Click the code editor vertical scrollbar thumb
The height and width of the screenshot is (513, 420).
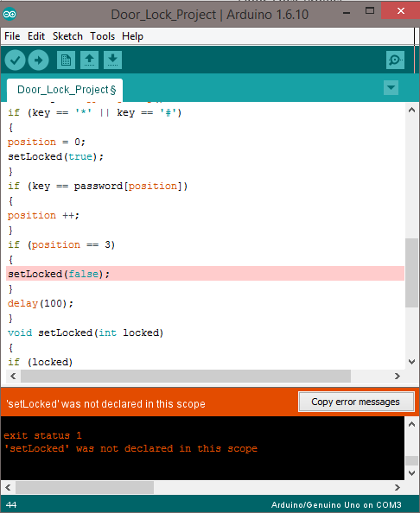(411, 273)
